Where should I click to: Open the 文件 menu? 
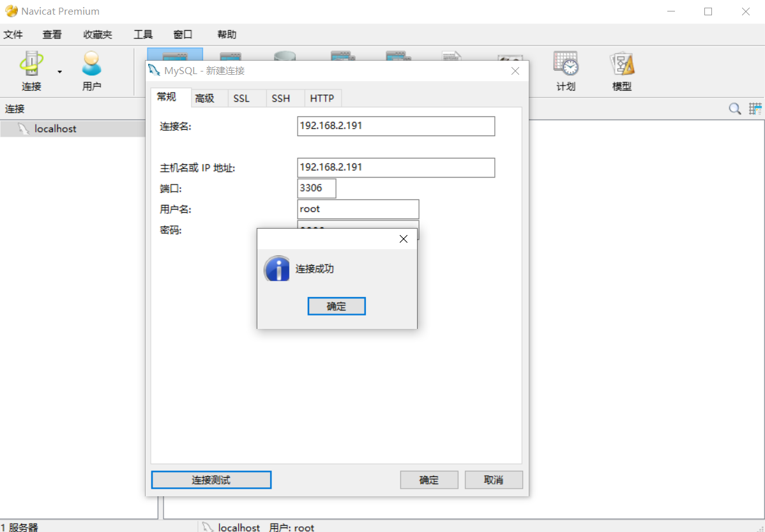(13, 34)
